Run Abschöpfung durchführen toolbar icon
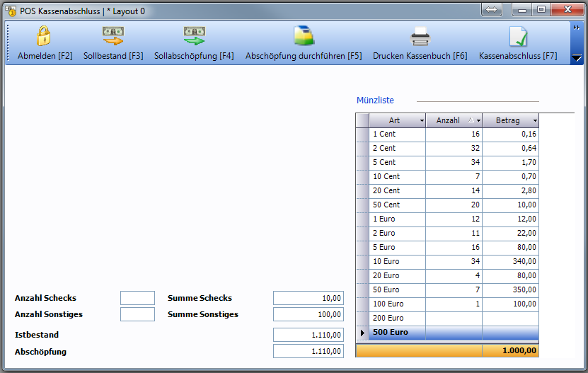This screenshot has height=373, width=588. coord(304,36)
